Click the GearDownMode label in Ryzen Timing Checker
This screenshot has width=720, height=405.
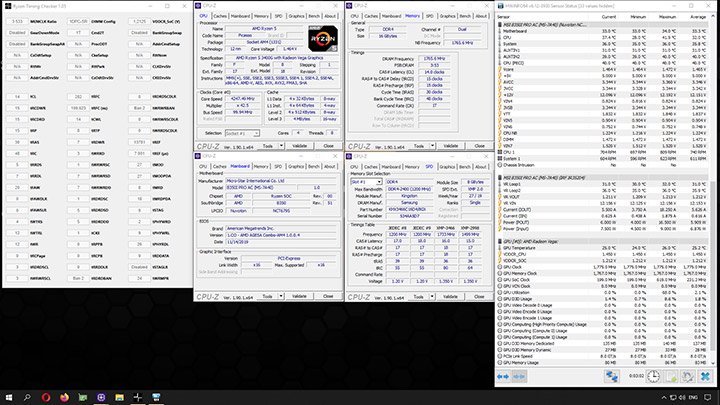pos(45,33)
